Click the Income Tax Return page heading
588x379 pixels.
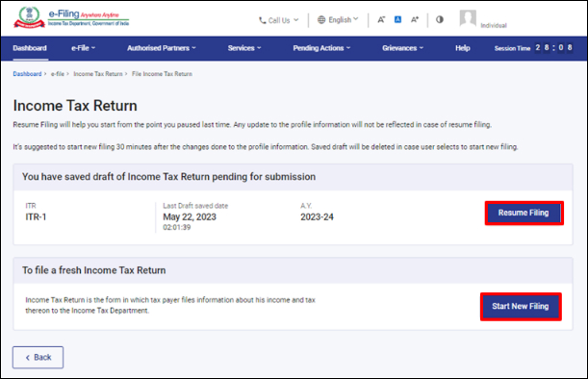click(75, 106)
